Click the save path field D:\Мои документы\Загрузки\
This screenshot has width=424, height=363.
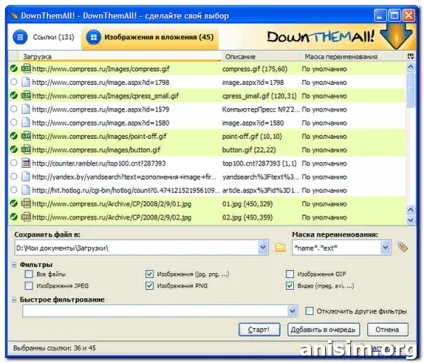pos(136,248)
